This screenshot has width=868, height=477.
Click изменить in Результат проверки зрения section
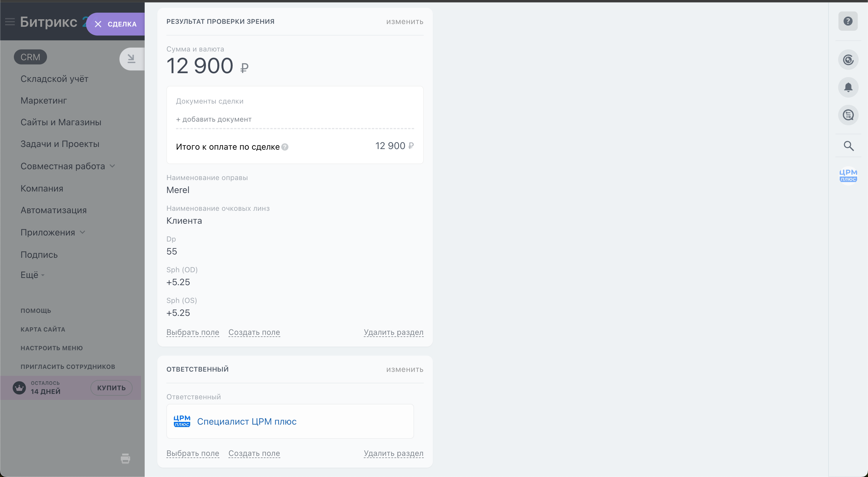click(404, 22)
